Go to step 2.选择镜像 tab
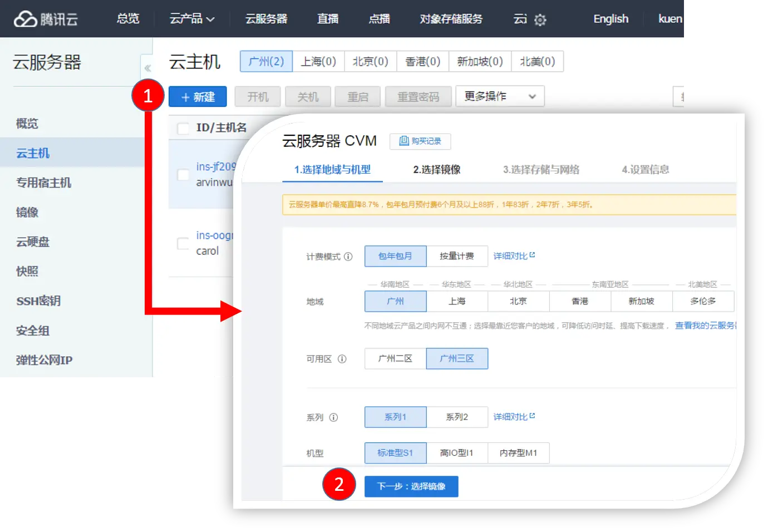 437,170
